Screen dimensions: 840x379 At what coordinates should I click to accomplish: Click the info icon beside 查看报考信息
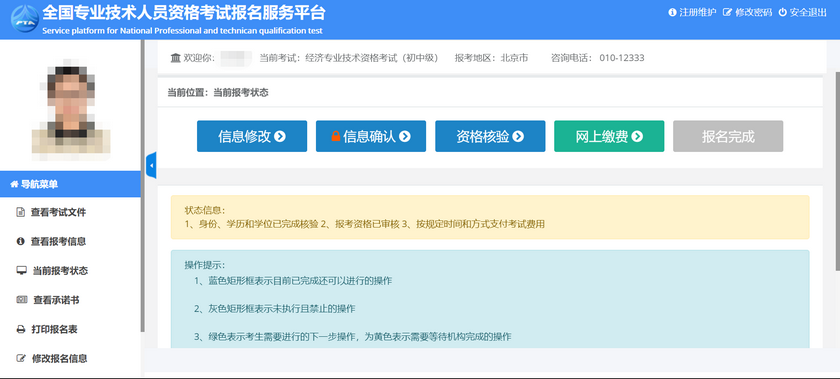(21, 241)
